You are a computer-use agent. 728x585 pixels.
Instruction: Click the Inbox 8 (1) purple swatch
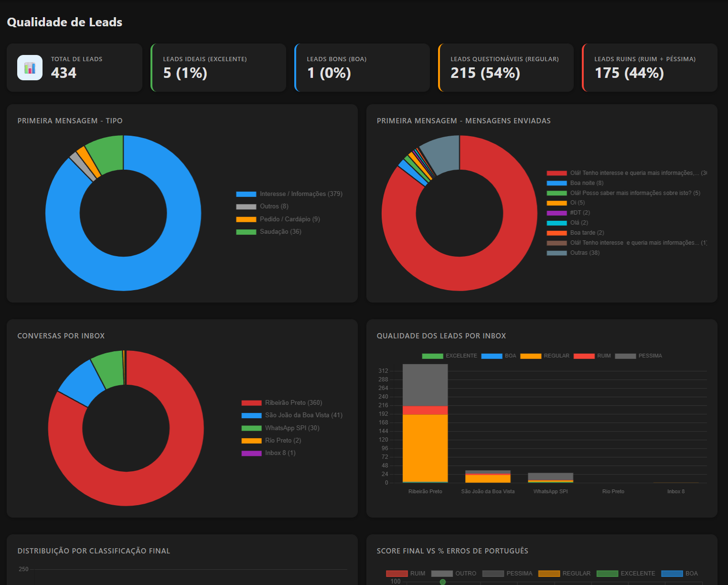(x=251, y=454)
